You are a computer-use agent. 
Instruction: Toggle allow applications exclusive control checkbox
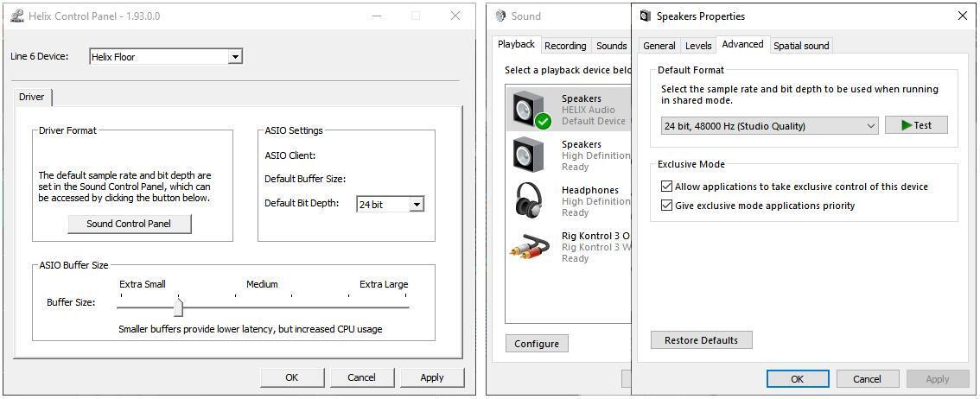[666, 187]
